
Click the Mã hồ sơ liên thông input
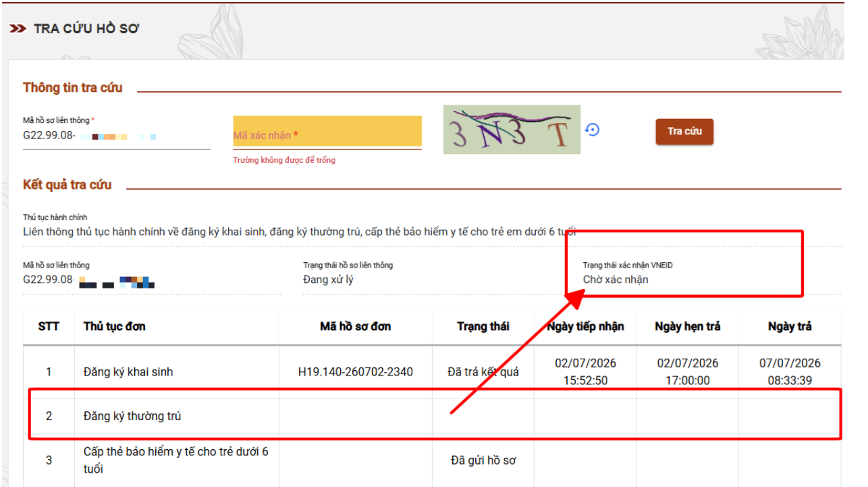[x=117, y=135]
